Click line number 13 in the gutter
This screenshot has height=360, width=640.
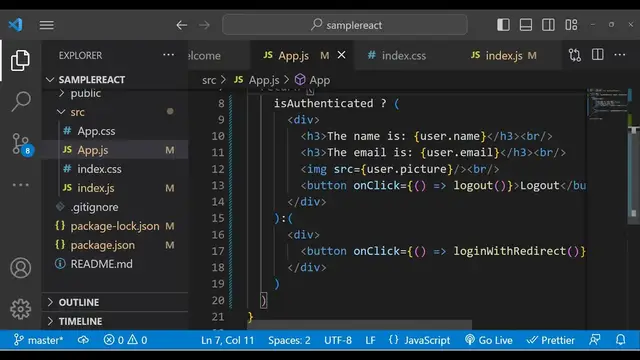tap(218, 185)
